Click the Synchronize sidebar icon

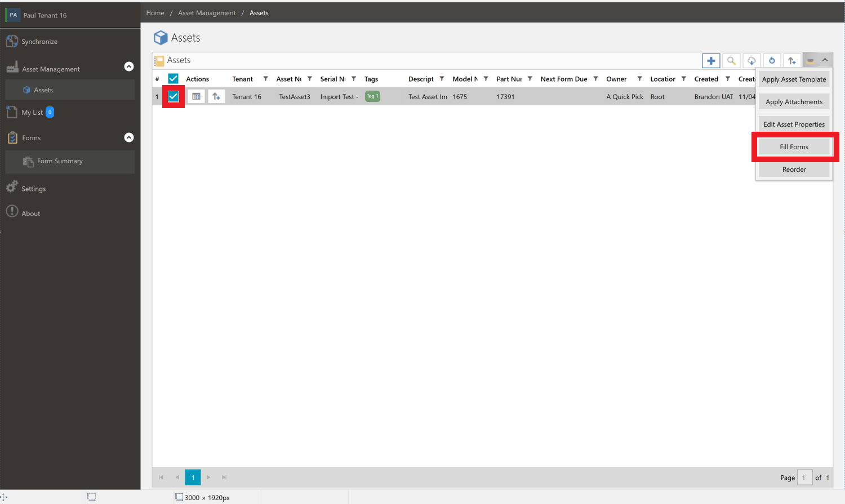pyautogui.click(x=12, y=42)
